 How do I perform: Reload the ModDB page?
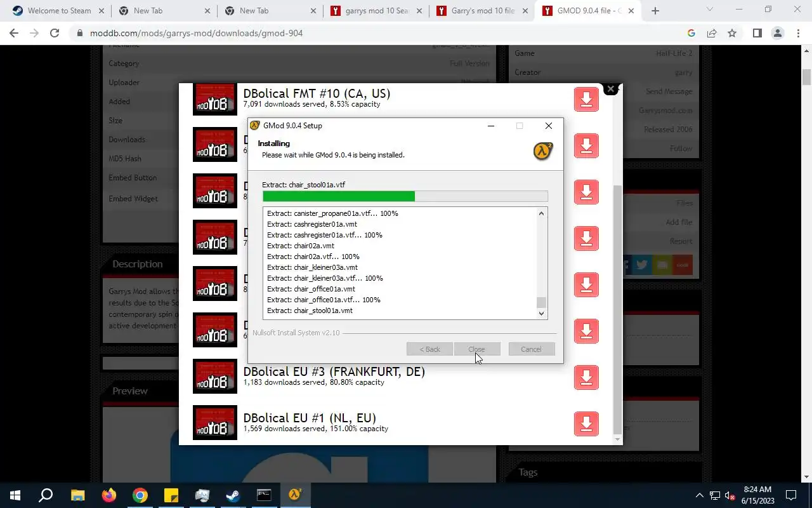(x=55, y=33)
